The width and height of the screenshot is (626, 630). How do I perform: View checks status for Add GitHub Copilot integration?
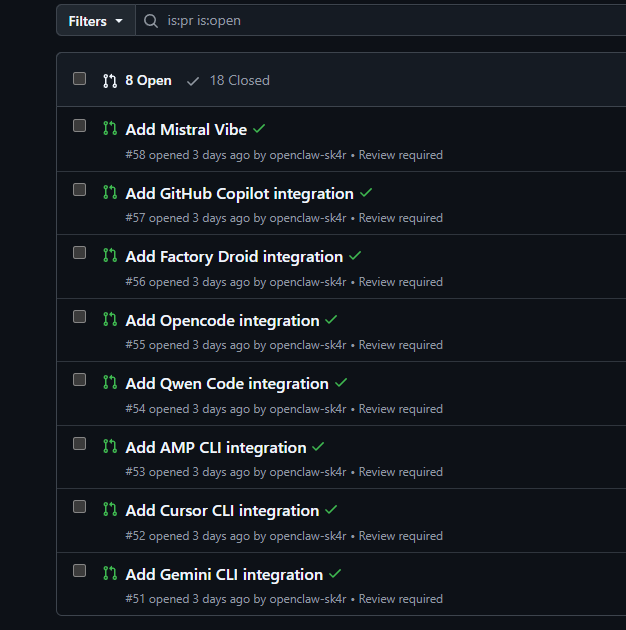point(366,192)
